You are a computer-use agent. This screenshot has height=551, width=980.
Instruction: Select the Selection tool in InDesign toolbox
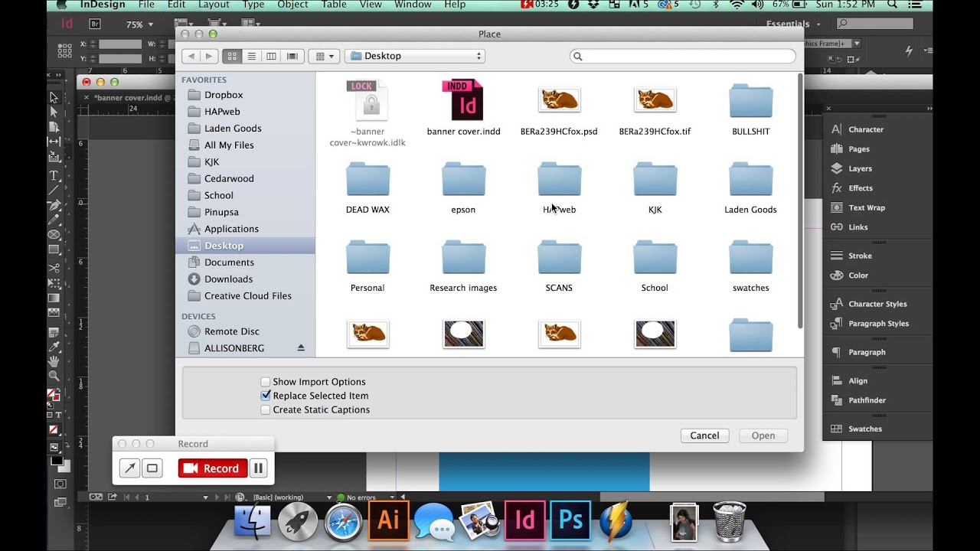pyautogui.click(x=54, y=97)
